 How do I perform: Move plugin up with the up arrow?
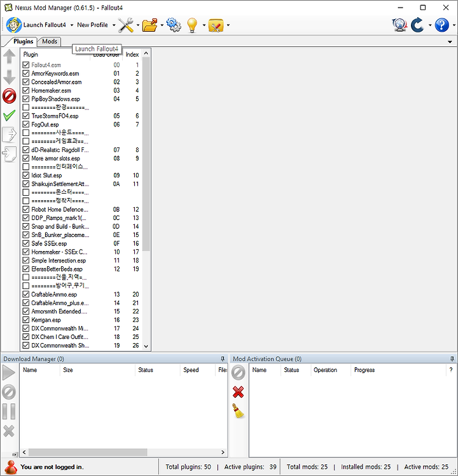(x=10, y=57)
